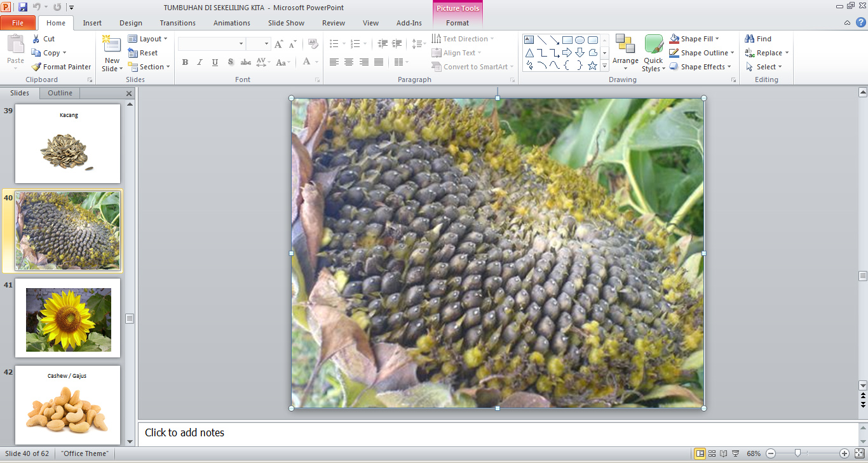Click the zoom slider handle

[797, 453]
